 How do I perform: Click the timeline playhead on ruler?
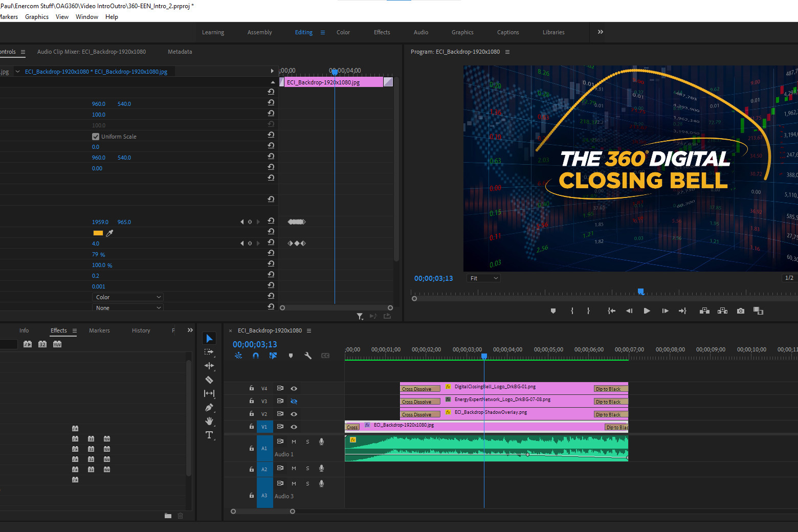[x=484, y=356]
